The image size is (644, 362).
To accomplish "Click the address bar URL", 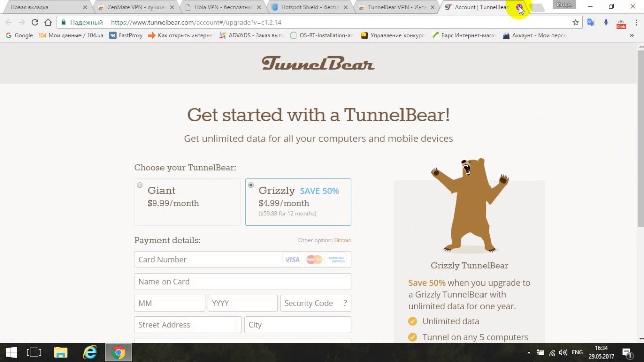I will click(196, 22).
